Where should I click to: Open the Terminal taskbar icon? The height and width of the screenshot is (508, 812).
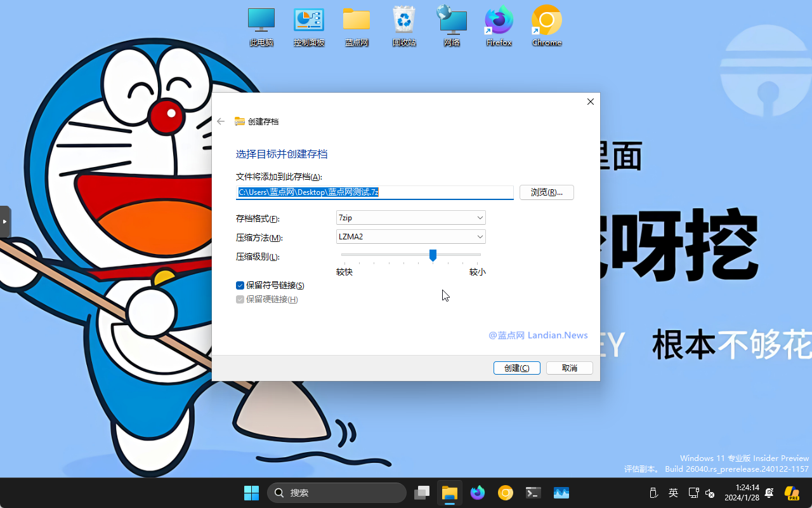[x=534, y=493]
